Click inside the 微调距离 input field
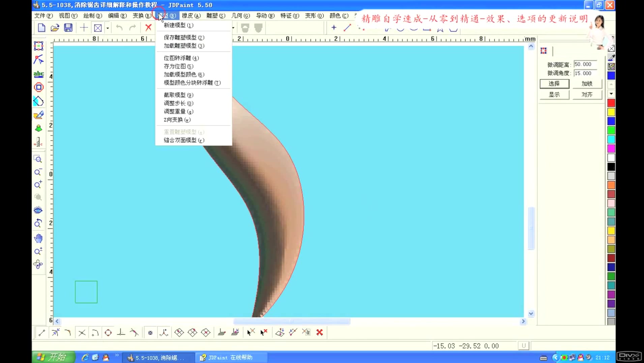This screenshot has width=644, height=363. coord(583,64)
